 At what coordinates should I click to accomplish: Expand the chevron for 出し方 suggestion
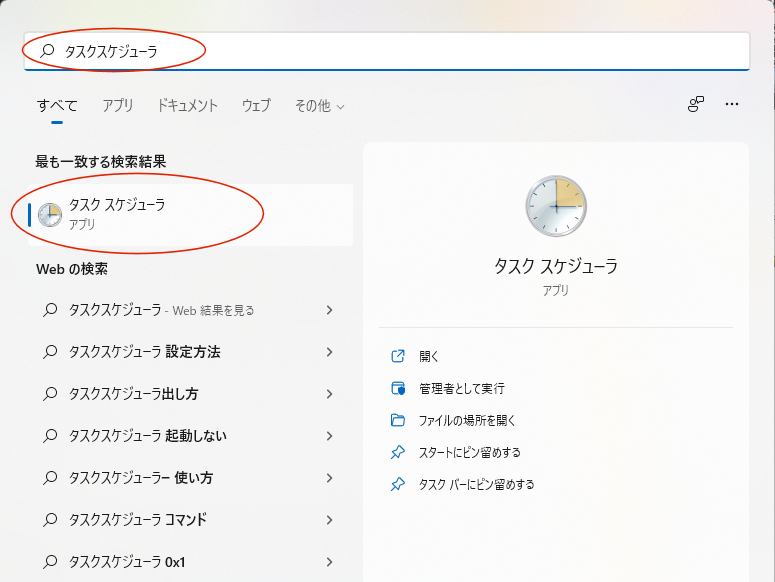coord(330,394)
